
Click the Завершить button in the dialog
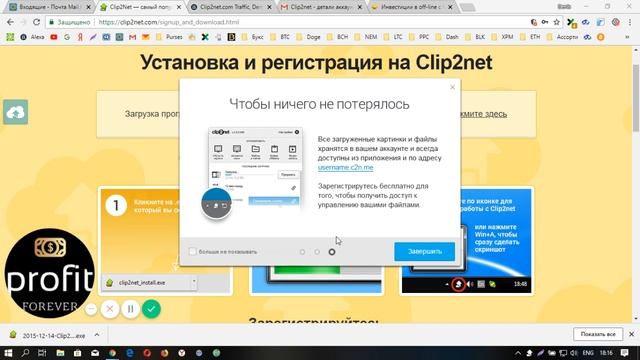[424, 251]
